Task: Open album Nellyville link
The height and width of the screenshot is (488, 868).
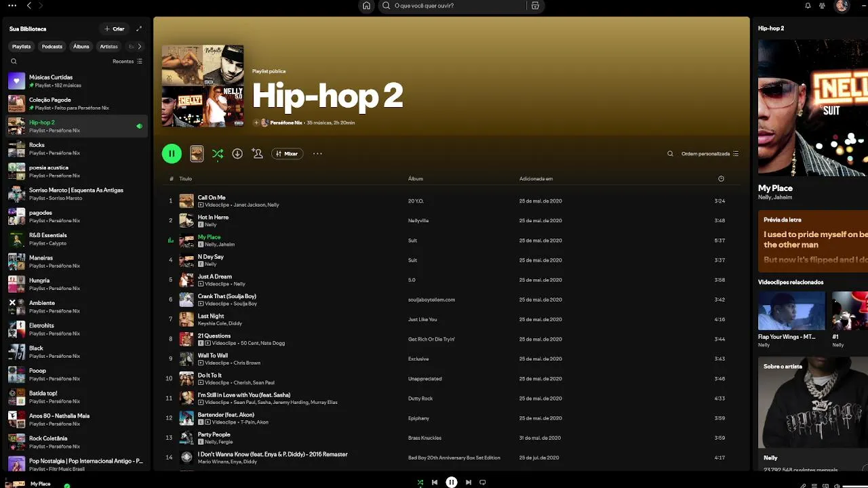Action: pyautogui.click(x=418, y=221)
